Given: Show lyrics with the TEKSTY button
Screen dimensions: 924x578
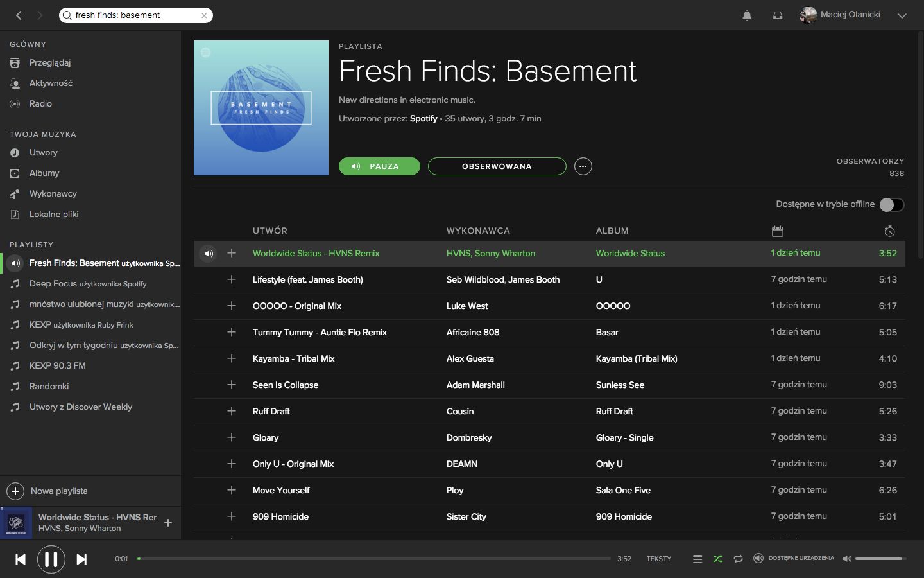Looking at the screenshot, I should (658, 559).
